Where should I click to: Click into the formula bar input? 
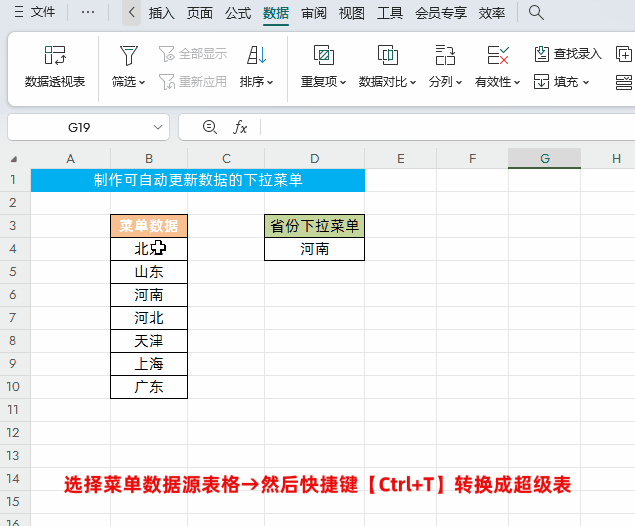tap(447, 127)
